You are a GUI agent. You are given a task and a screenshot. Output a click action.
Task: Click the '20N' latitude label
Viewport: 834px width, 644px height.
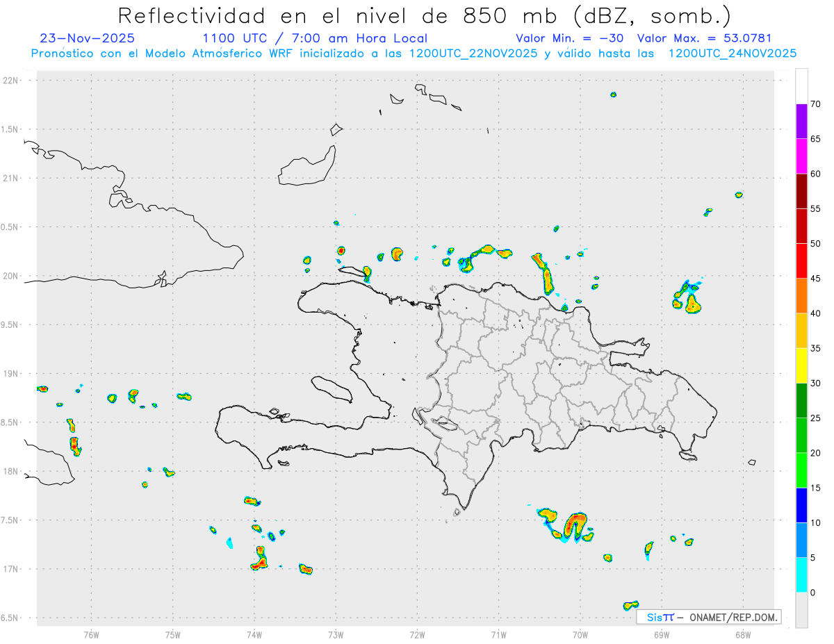pos(11,276)
